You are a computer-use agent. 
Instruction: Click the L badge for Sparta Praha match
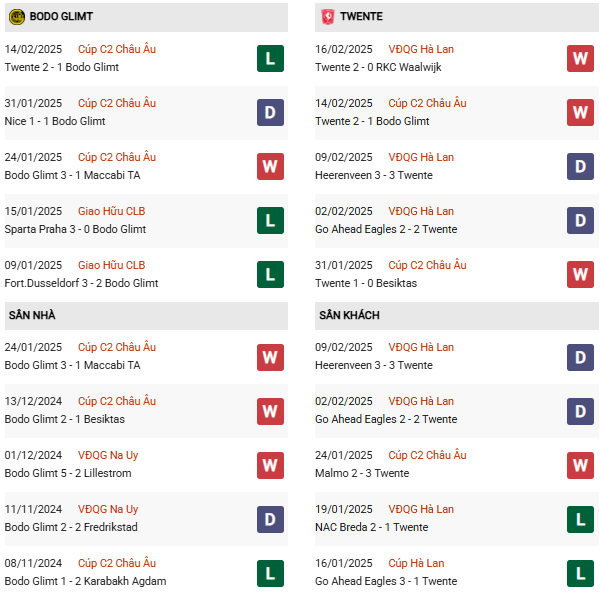[270, 220]
